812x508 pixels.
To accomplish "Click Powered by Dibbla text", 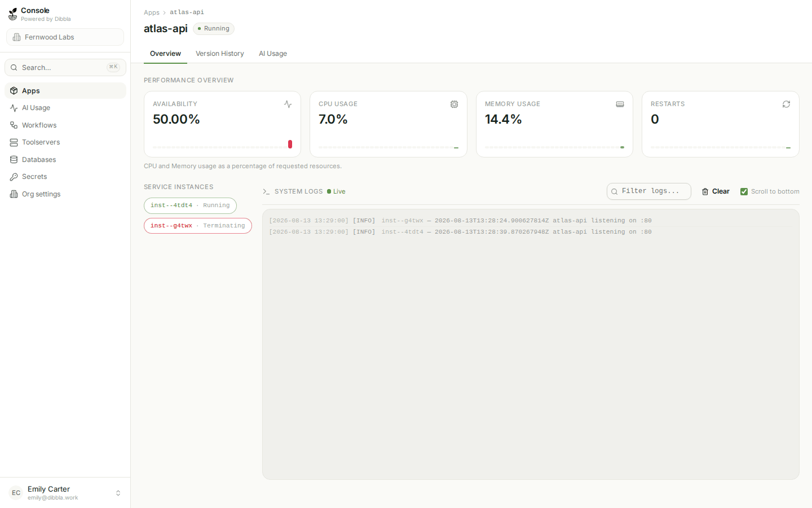I will [46, 19].
